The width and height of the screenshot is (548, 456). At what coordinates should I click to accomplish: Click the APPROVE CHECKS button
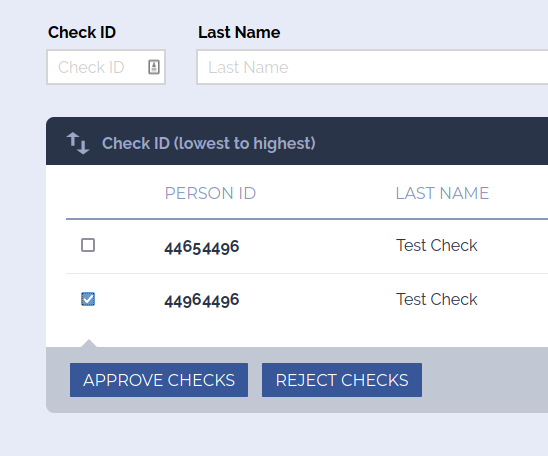coord(159,380)
